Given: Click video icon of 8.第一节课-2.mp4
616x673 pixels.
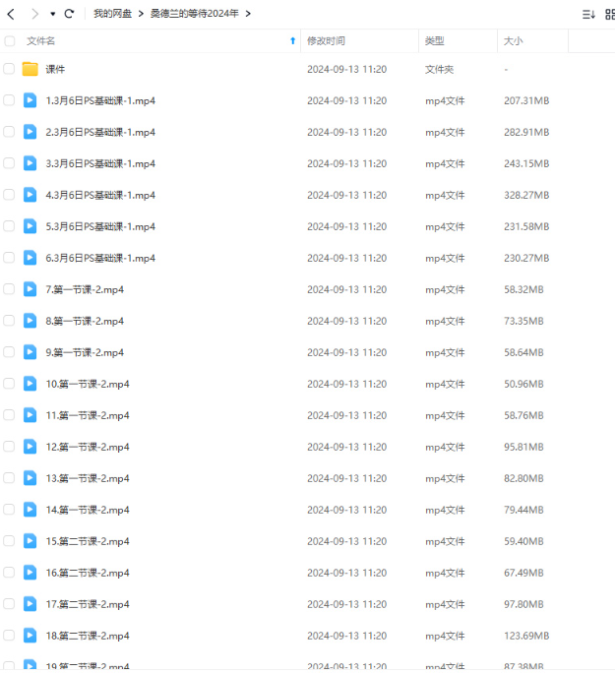Looking at the screenshot, I should point(30,321).
